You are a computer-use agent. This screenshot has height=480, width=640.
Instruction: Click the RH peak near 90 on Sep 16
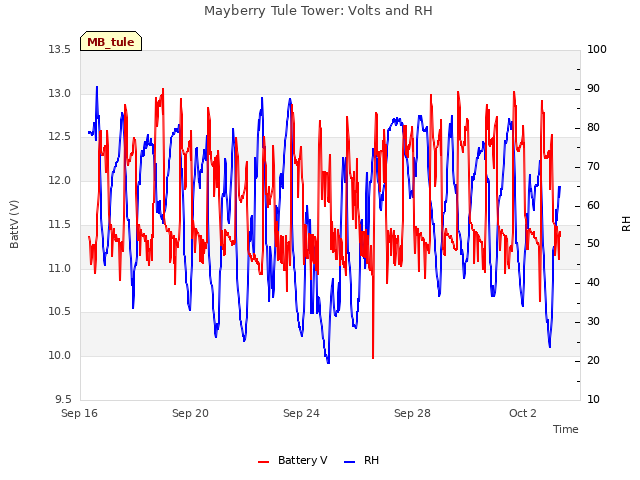pyautogui.click(x=97, y=87)
